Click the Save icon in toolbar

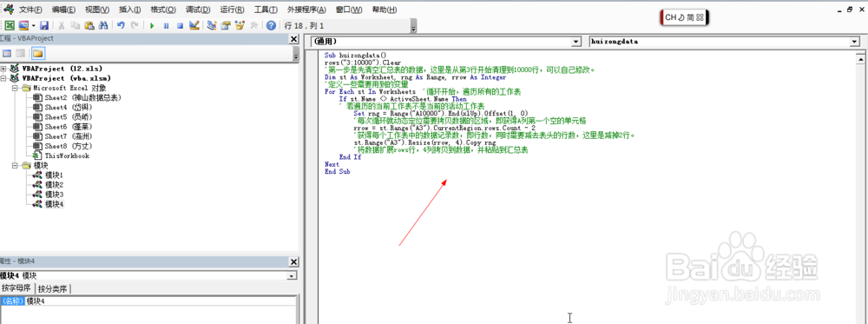tap(43, 25)
